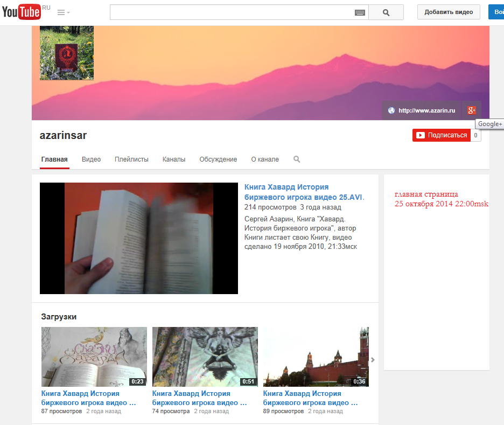Image resolution: width=504 pixels, height=425 pixels.
Task: Click the globe icon beside www.azarin.ru
Action: click(391, 110)
